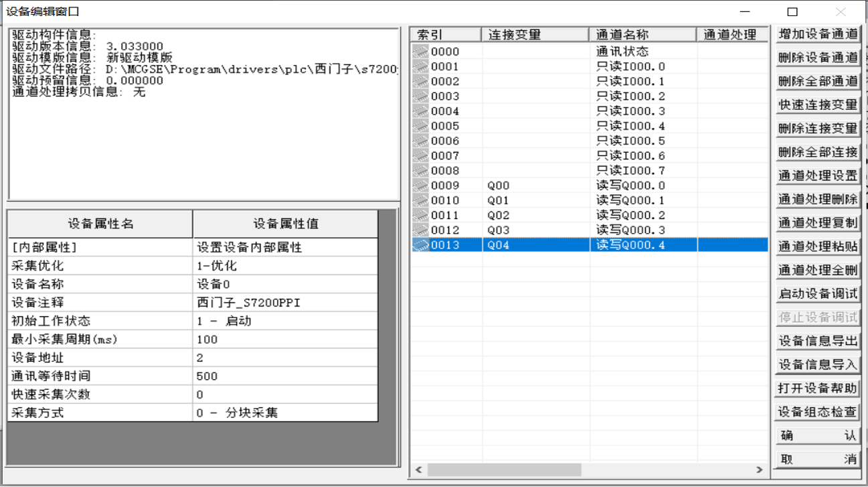
Task: Click the channel icon of row 0001
Action: click(x=420, y=66)
